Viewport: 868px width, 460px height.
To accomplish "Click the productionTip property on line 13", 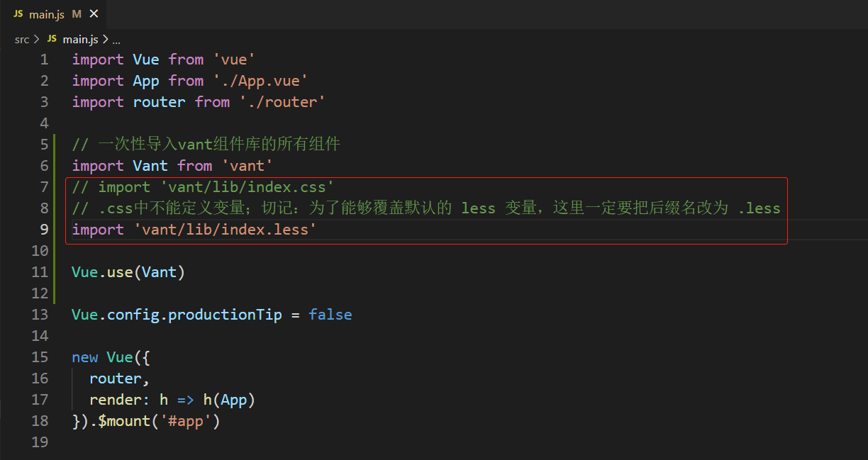I will point(225,315).
